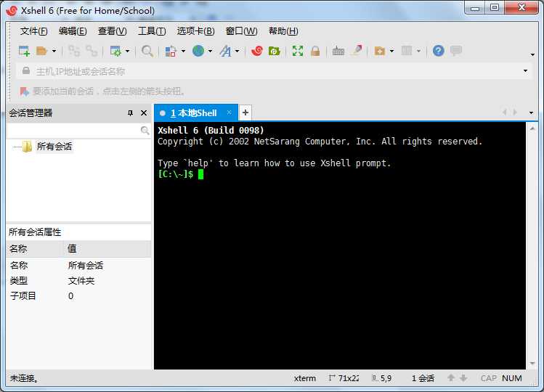This screenshot has height=392, width=544.
Task: Pin the 会话管理器 panel
Action: [131, 113]
